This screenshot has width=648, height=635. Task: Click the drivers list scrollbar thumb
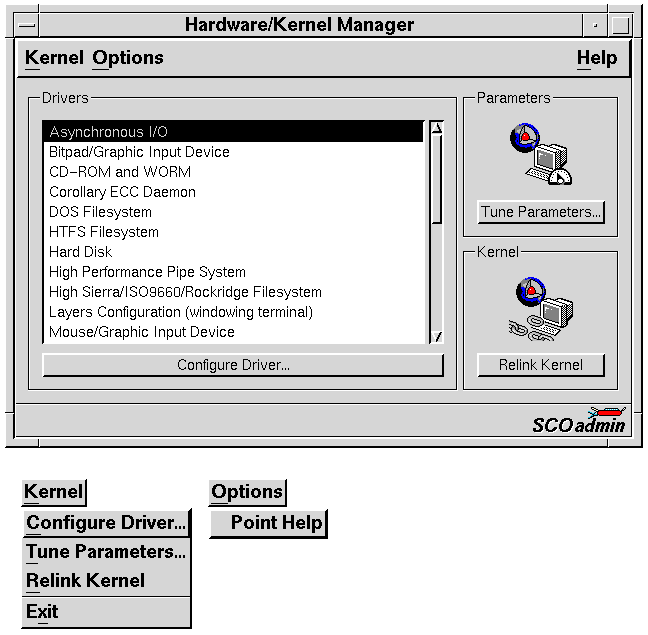pyautogui.click(x=436, y=180)
